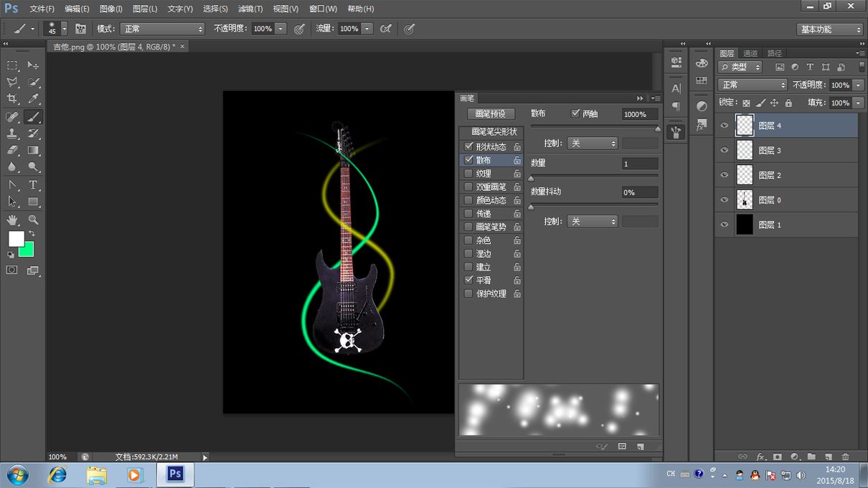This screenshot has height=488, width=868.
Task: Click the 数量 count input field
Action: tap(639, 164)
